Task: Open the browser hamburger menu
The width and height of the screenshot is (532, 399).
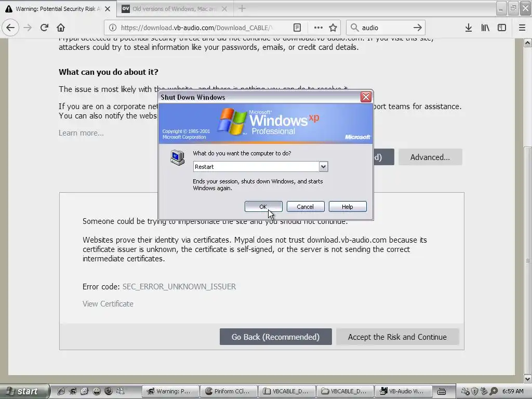Action: (x=522, y=28)
